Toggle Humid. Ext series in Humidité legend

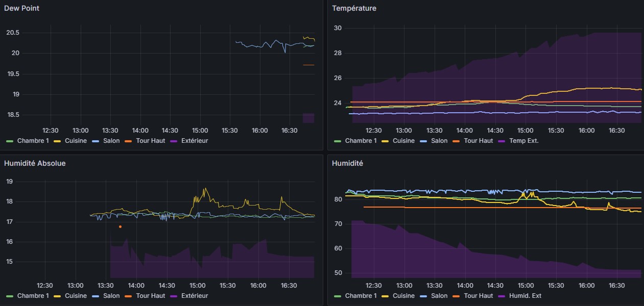(x=526, y=295)
